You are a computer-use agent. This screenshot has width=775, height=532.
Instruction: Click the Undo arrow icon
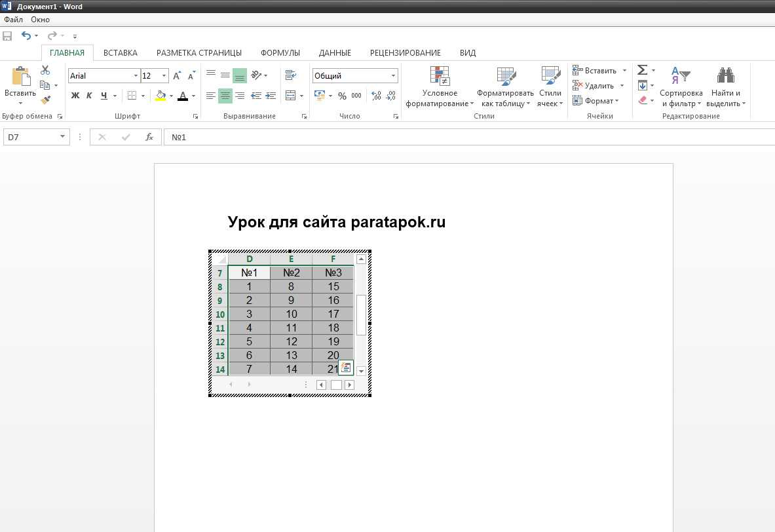(26, 35)
